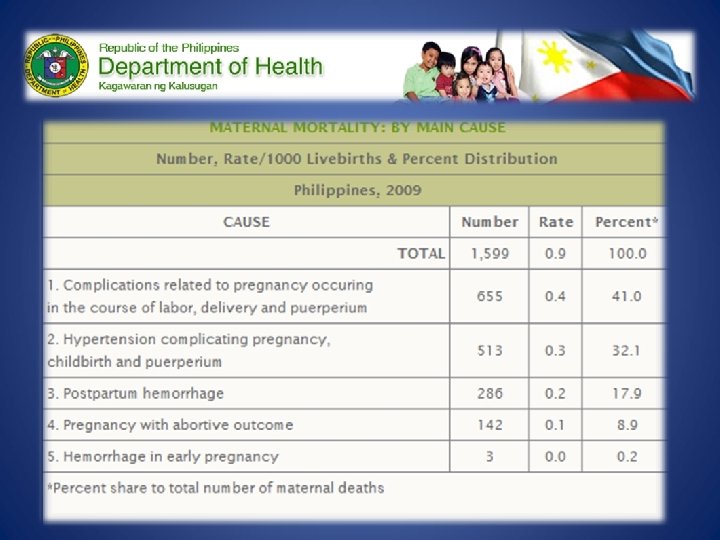Screen dimensions: 720x540
Task: Click 'MATERNAL MORTALITY: BY MAIN CAUSE' title
Action: point(358,127)
